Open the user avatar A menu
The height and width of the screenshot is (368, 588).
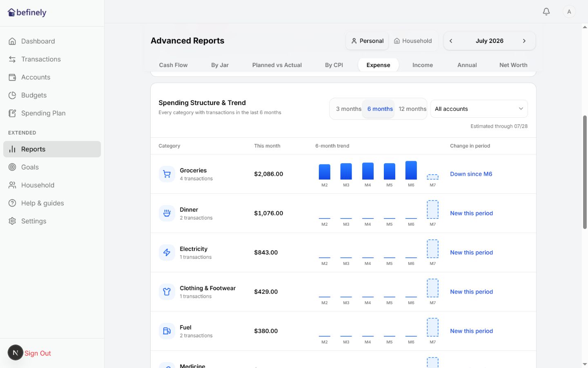(569, 11)
